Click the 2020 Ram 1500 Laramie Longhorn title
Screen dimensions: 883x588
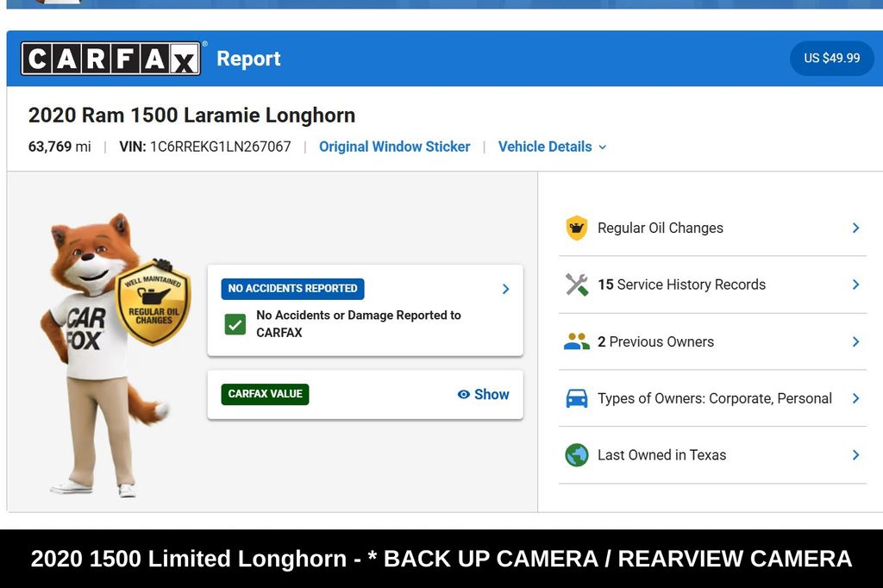(192, 115)
